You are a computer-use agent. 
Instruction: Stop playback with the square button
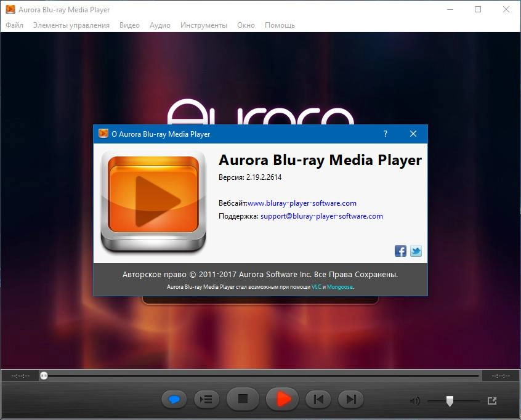(243, 398)
